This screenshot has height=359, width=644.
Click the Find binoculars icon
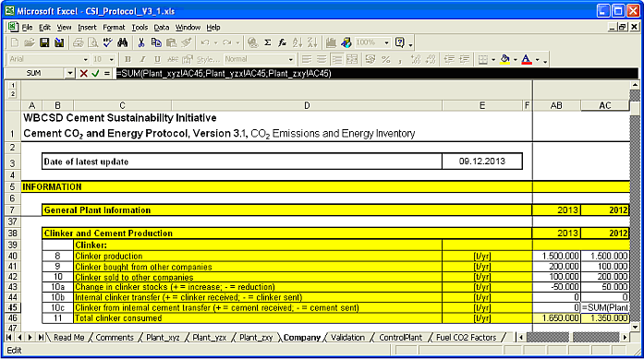[122, 42]
